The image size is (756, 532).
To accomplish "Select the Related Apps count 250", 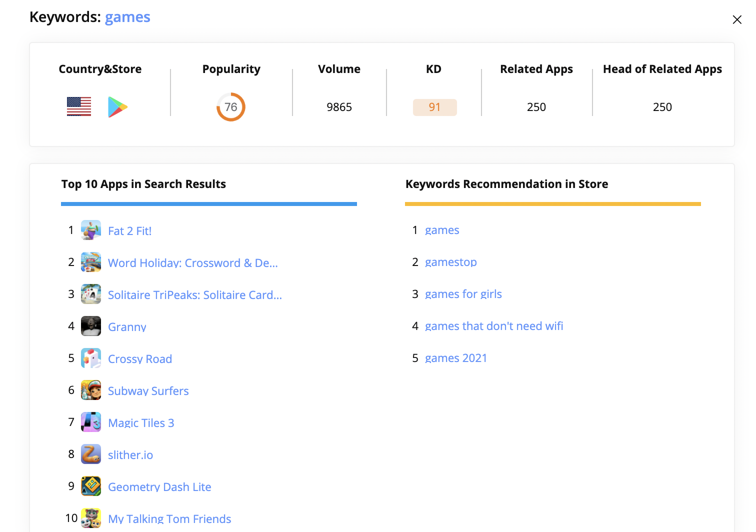I will (x=536, y=107).
